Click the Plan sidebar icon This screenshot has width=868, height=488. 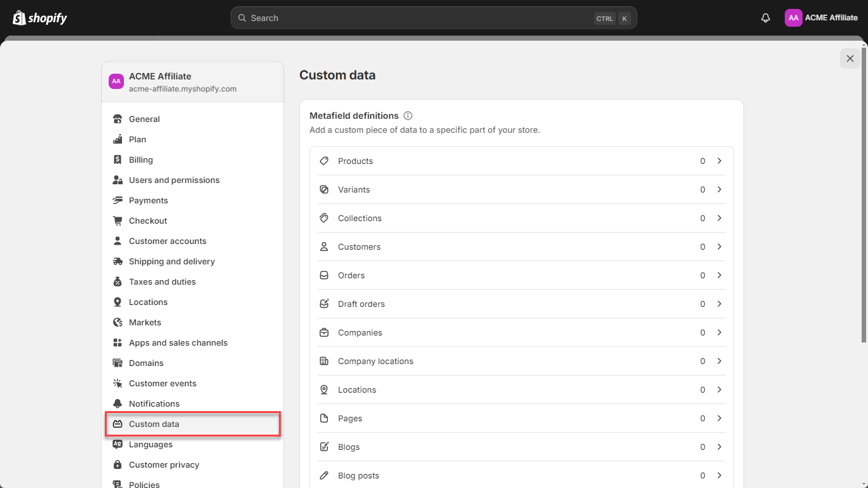118,139
